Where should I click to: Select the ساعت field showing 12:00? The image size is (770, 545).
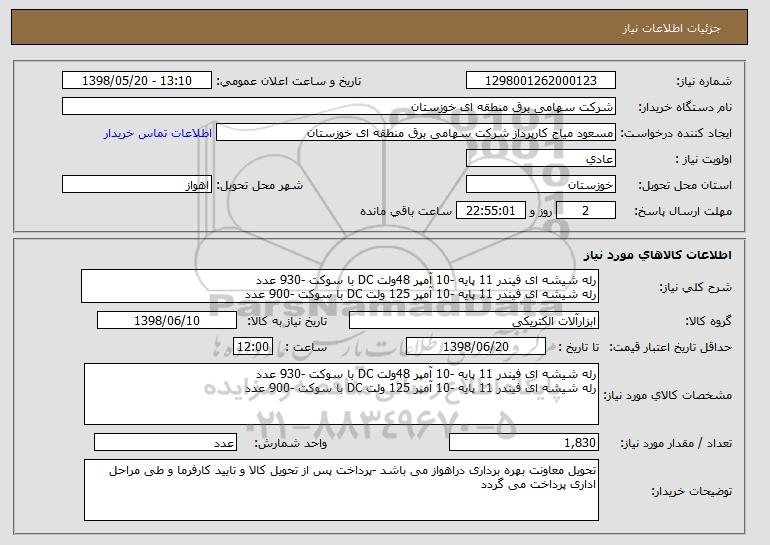(251, 346)
